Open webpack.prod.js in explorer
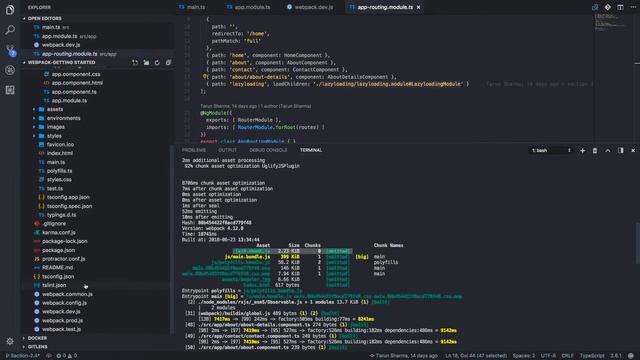 pyautogui.click(x=62, y=321)
